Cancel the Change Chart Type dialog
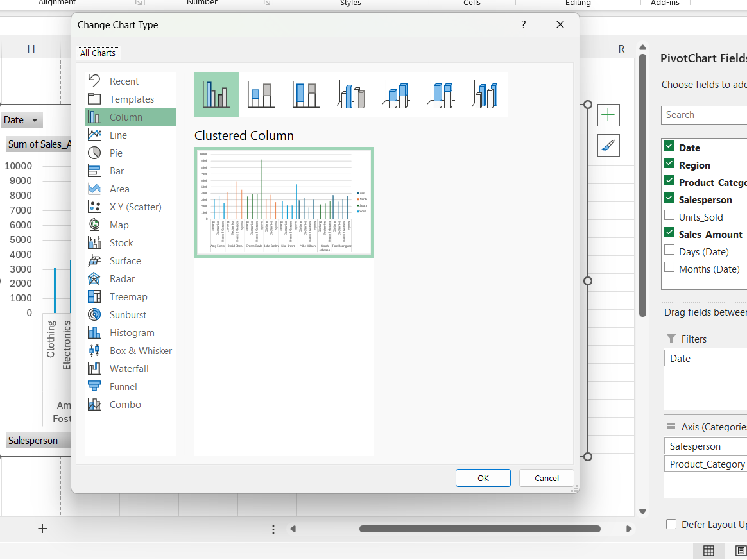The height and width of the screenshot is (560, 747). (546, 478)
